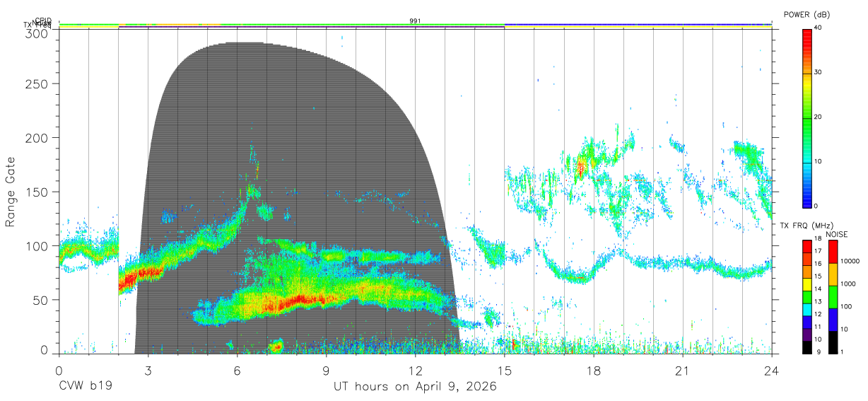This screenshot has height=401, width=868.
Task: Click the '40' label on the POWER scale
Action: click(x=819, y=27)
